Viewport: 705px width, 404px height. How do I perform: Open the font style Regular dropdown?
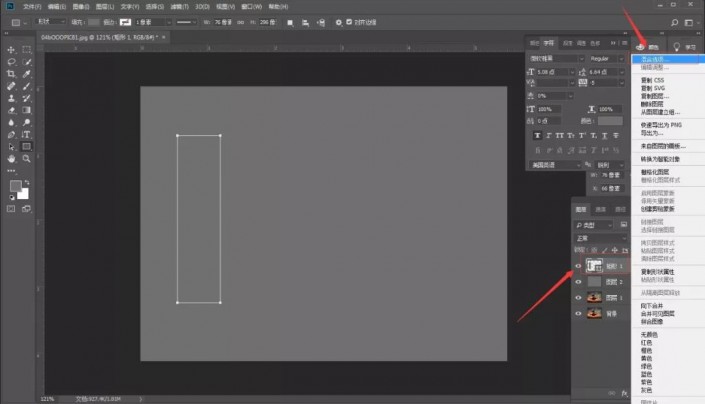[x=603, y=59]
